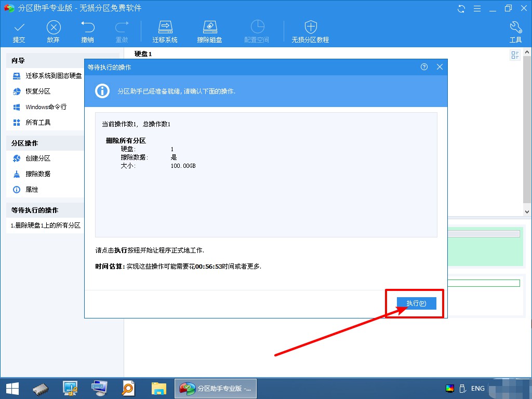Click the refresh icon in title bar
This screenshot has height=399, width=532.
[x=461, y=9]
